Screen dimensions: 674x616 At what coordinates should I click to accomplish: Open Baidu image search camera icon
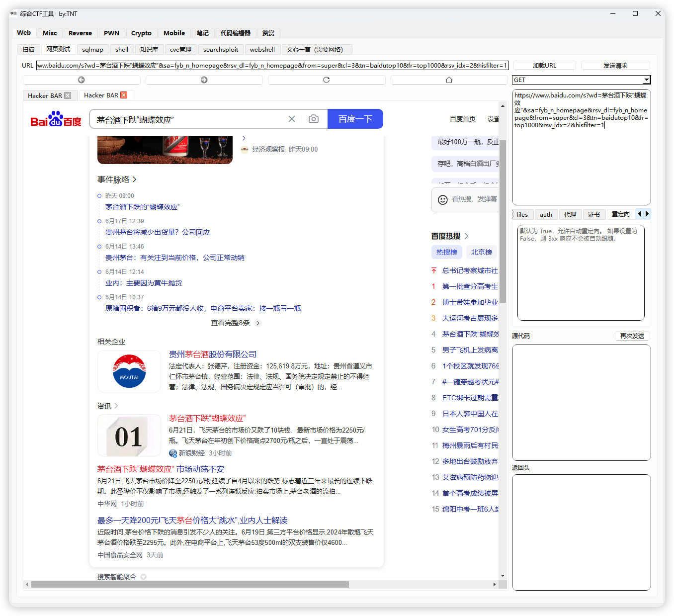[x=314, y=119]
